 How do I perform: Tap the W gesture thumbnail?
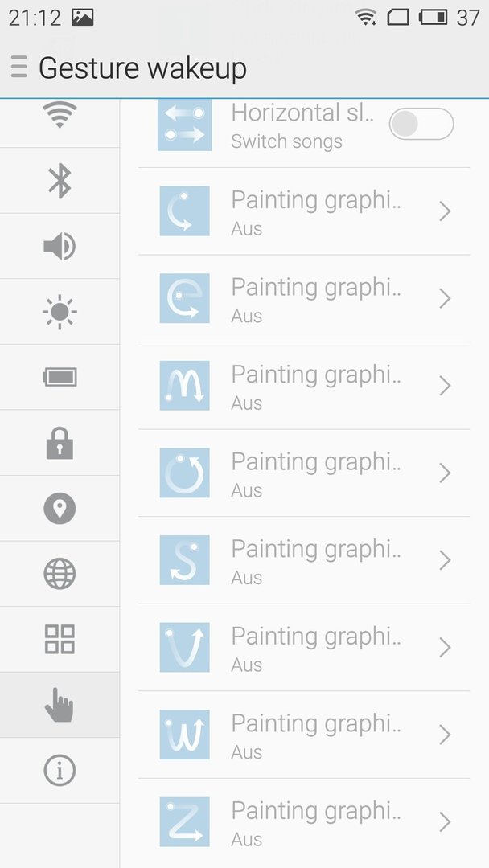184,735
